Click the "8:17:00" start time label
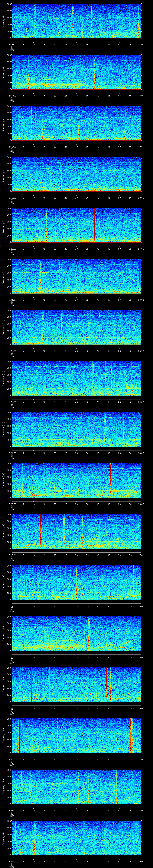 click(x=12, y=96)
